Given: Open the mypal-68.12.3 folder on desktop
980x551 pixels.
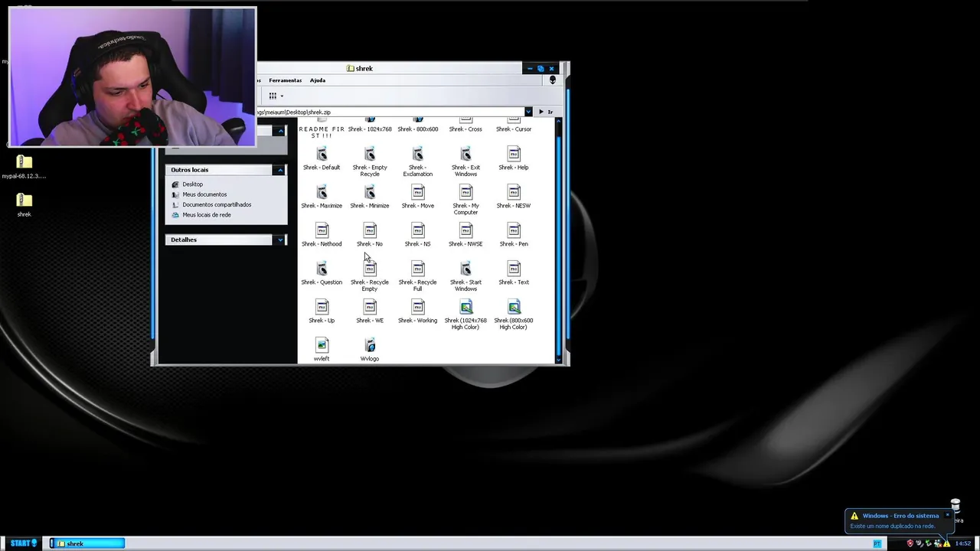Looking at the screenshot, I should click(24, 167).
